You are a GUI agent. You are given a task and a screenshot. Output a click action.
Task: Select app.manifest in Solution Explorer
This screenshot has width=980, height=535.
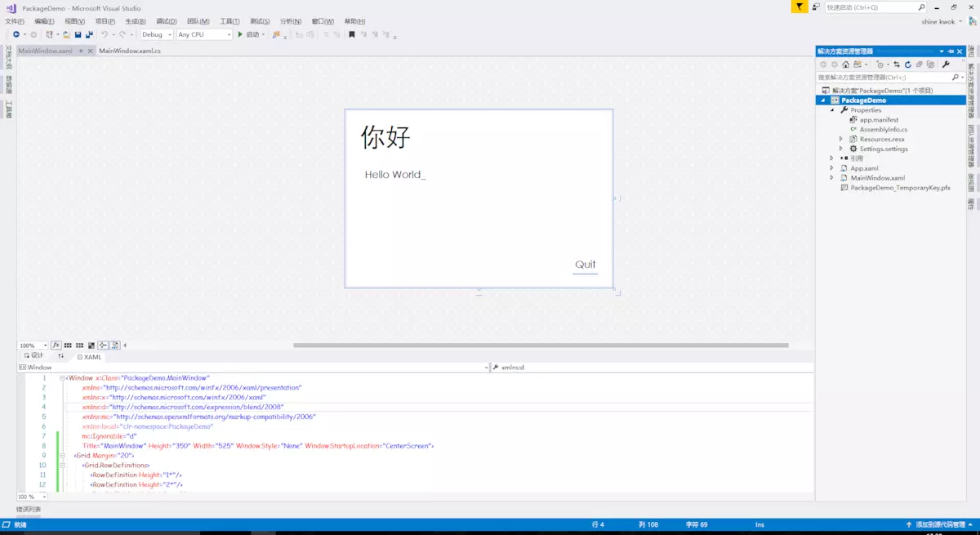pyautogui.click(x=879, y=120)
